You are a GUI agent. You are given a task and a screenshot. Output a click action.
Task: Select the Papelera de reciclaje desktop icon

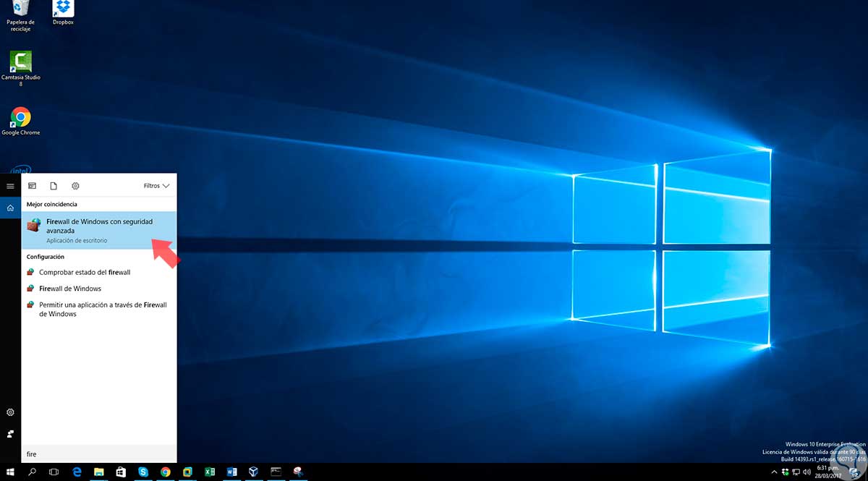point(21,16)
